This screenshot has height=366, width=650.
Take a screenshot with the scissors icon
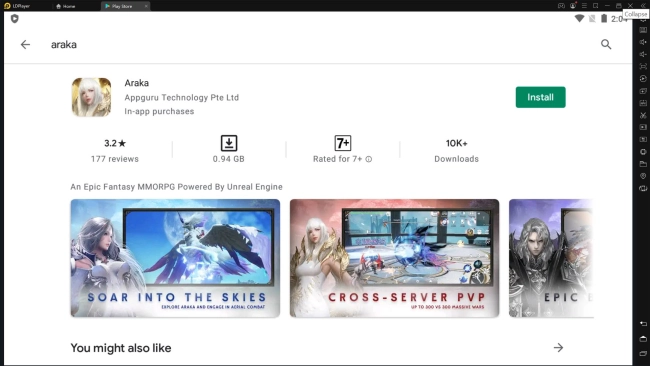643,115
